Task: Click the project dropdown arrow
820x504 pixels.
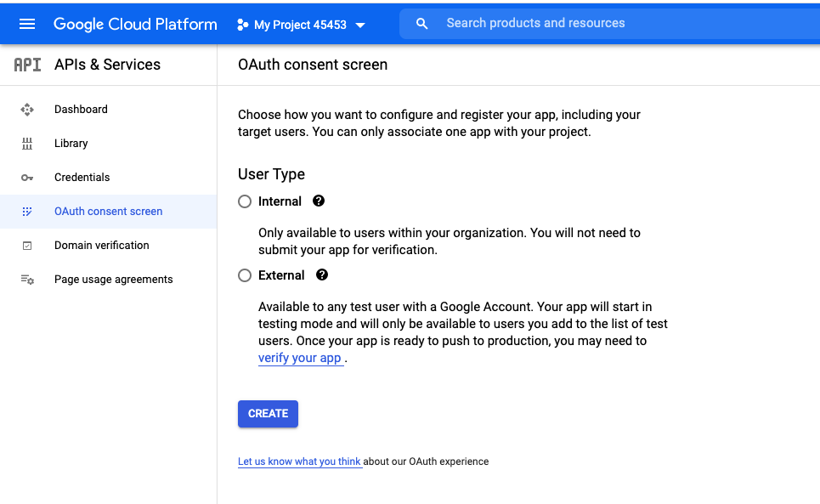Action: tap(360, 25)
